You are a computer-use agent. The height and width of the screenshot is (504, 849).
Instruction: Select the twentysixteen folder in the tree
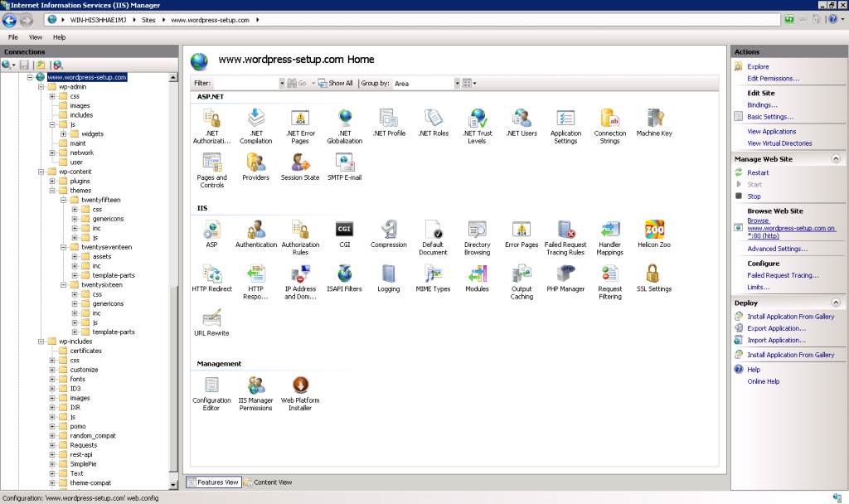(x=102, y=285)
